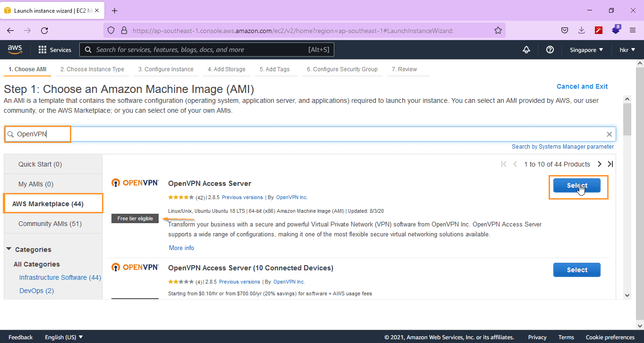Click Search by Systems Manager parameter link
Image resolution: width=644 pixels, height=343 pixels.
(563, 147)
